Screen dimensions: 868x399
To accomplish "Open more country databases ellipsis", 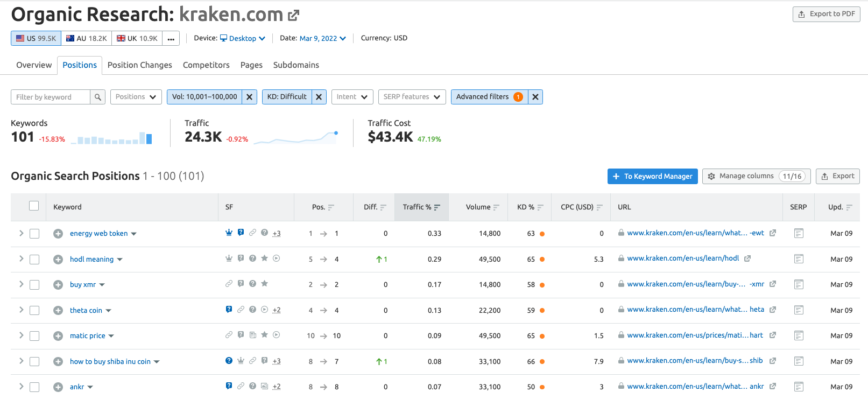I will 171,38.
